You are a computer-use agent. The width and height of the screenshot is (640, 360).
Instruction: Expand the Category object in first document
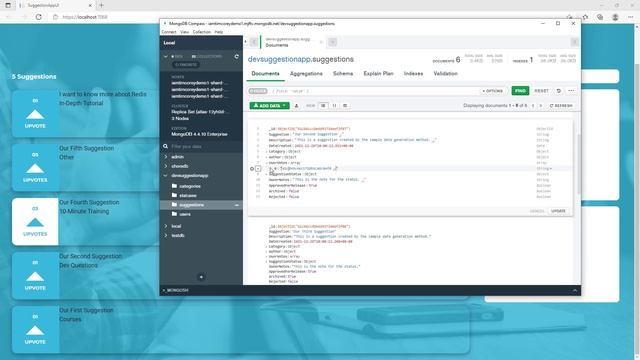(267, 151)
